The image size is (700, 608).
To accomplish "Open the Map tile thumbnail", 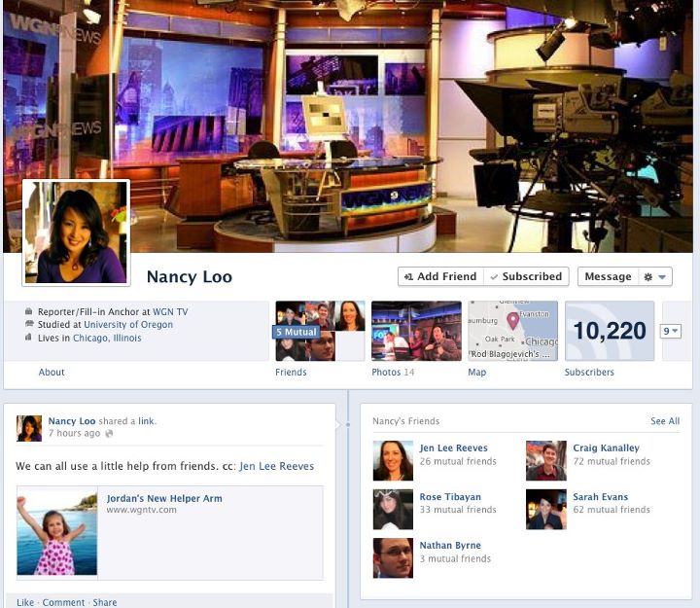I will click(512, 331).
